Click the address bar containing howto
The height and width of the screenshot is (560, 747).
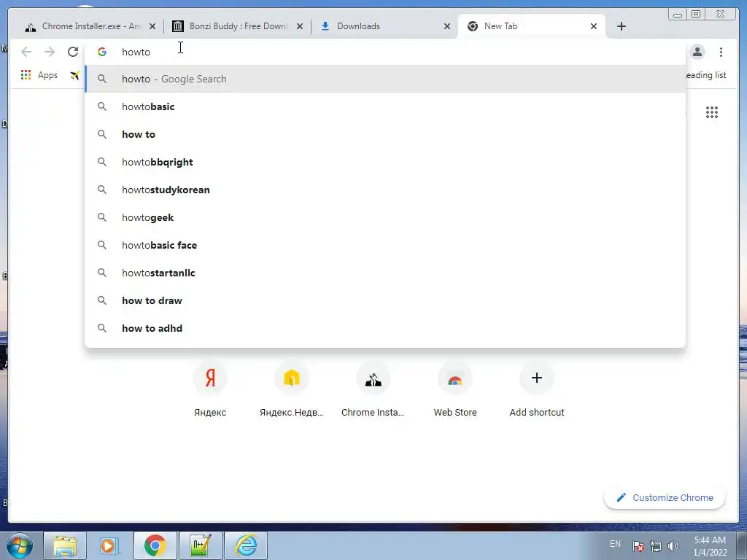pyautogui.click(x=385, y=52)
